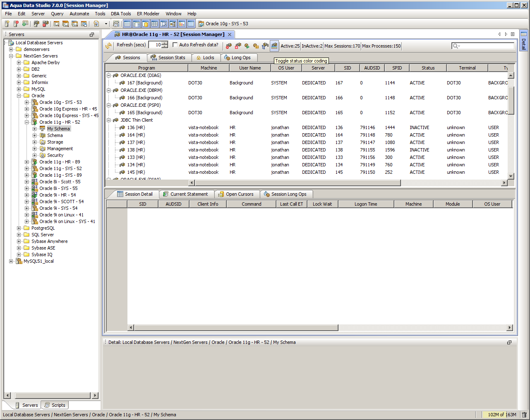Image resolution: width=530 pixels, height=420 pixels.
Task: Click the memory usage indicator 102M of 163M
Action: click(x=502, y=415)
